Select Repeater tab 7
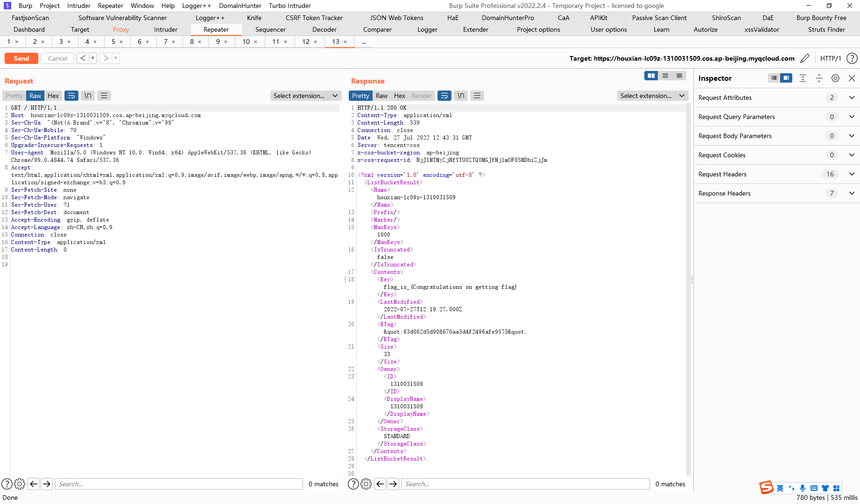Screen dimensions: 860x504 (165, 42)
